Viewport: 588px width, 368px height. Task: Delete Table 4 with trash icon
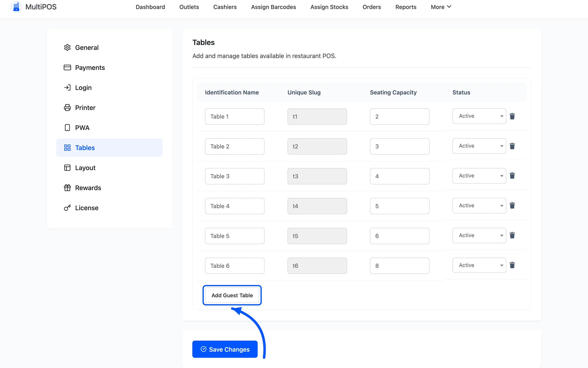coord(512,206)
